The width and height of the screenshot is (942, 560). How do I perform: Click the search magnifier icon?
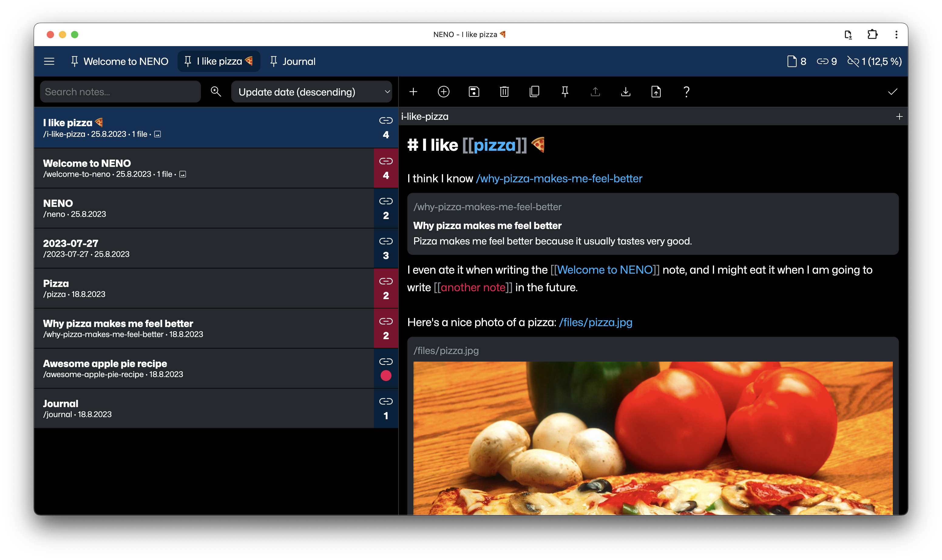216,92
